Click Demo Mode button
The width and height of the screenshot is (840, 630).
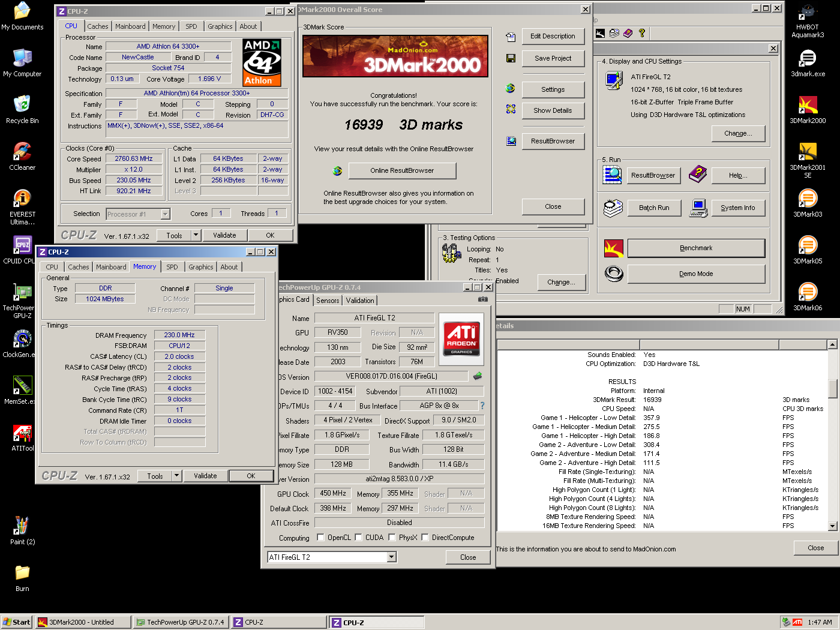pyautogui.click(x=696, y=274)
